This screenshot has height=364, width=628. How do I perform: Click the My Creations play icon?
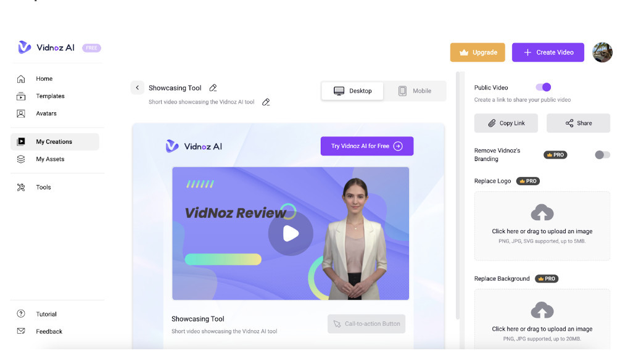click(x=21, y=141)
